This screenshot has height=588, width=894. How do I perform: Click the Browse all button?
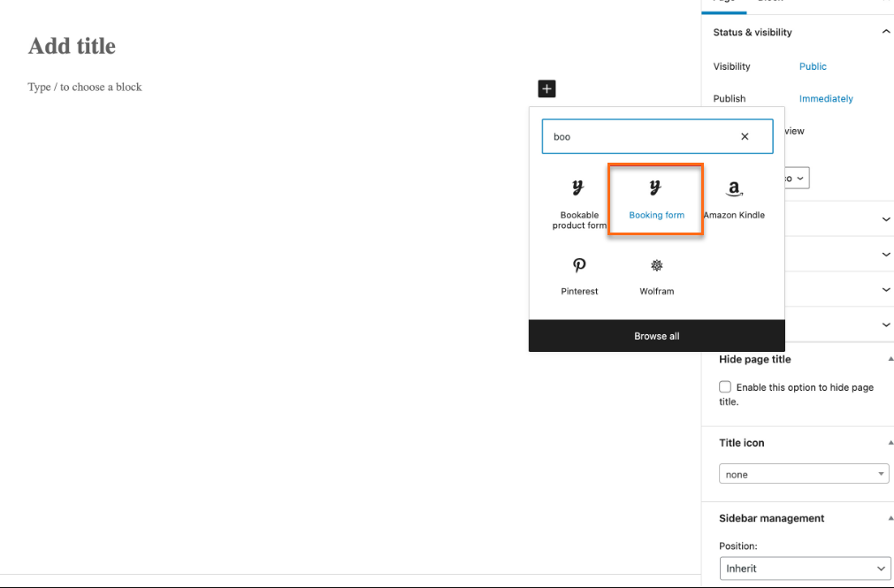[656, 336]
